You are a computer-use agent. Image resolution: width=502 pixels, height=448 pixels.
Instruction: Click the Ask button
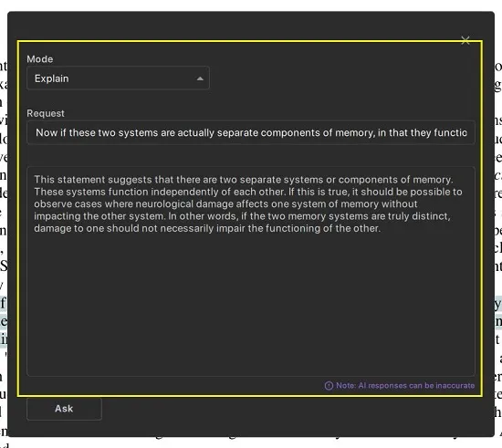[x=64, y=409]
